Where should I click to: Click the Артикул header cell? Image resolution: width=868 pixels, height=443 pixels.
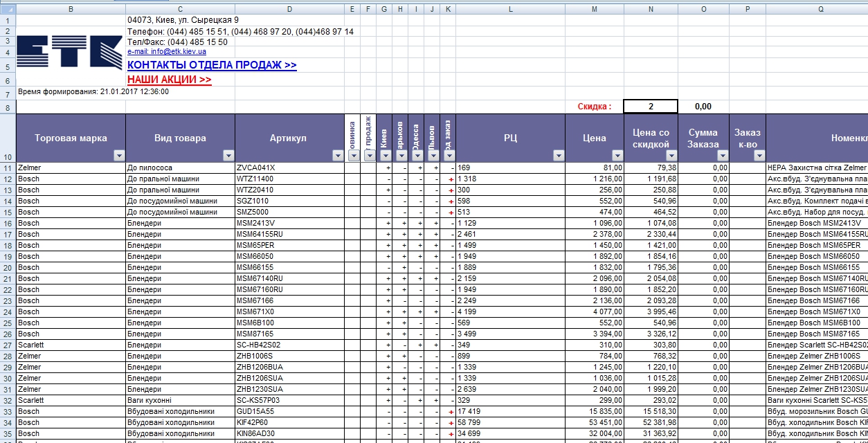pyautogui.click(x=289, y=138)
